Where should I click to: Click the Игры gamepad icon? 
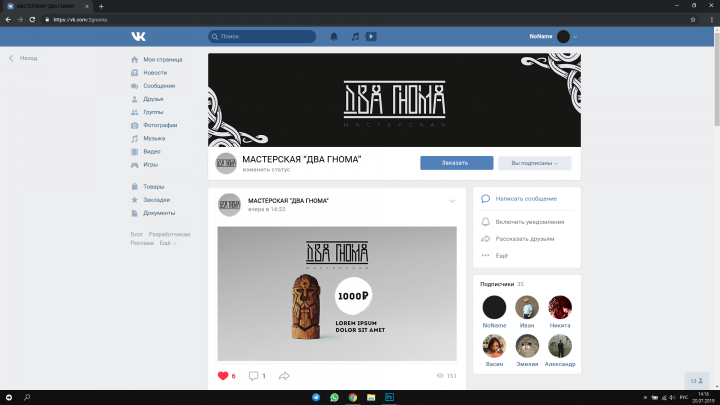135,164
